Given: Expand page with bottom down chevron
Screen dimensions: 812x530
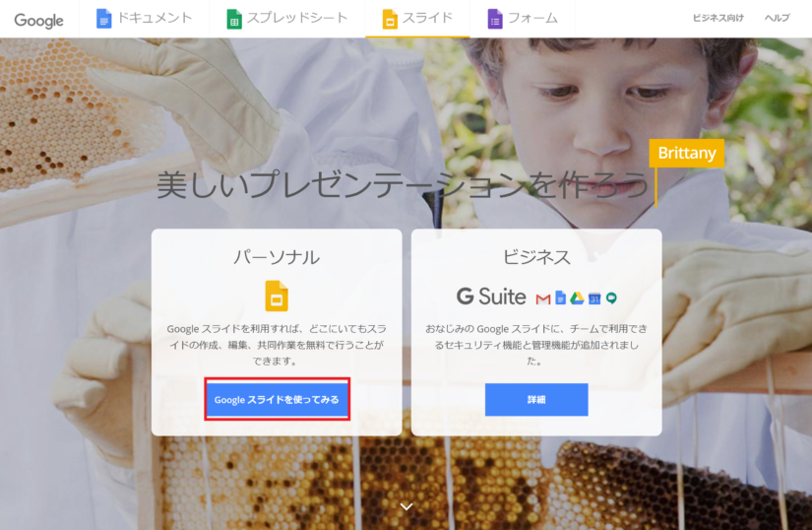Looking at the screenshot, I should tap(406, 506).
